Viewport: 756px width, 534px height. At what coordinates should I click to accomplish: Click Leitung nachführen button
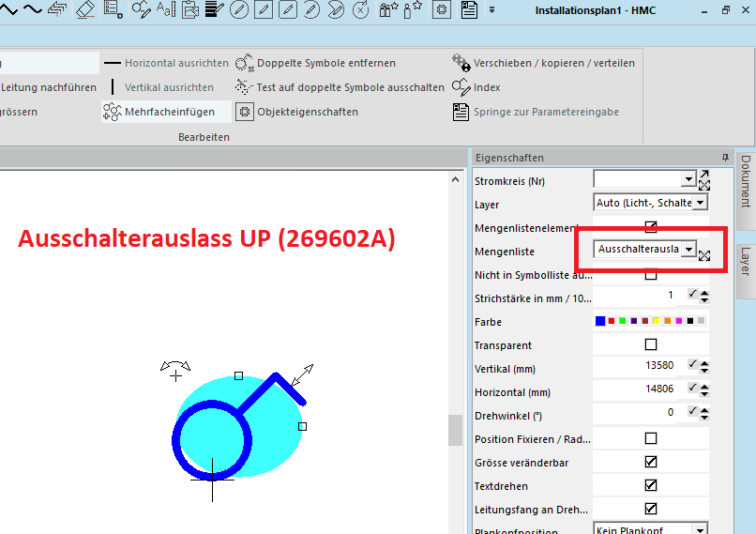[49, 87]
